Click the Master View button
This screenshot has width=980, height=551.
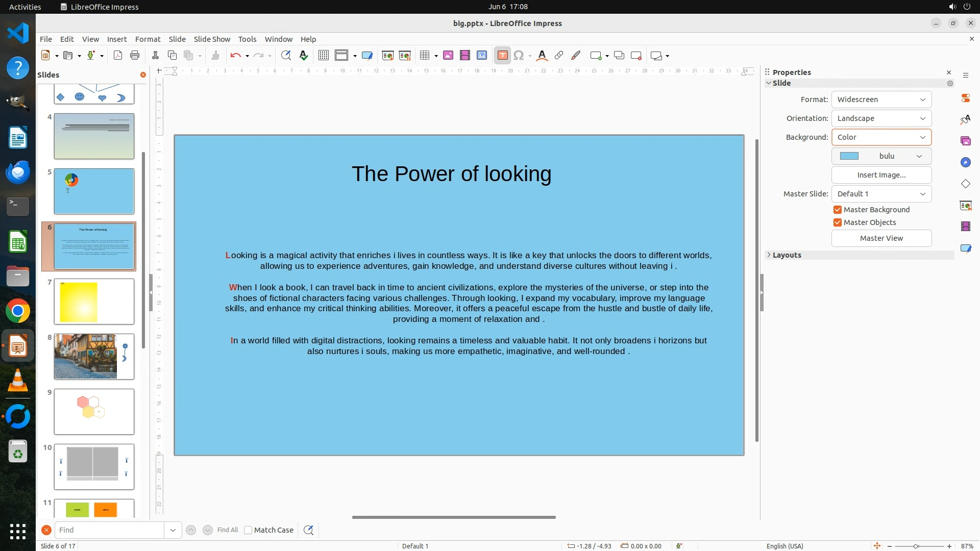(x=881, y=238)
